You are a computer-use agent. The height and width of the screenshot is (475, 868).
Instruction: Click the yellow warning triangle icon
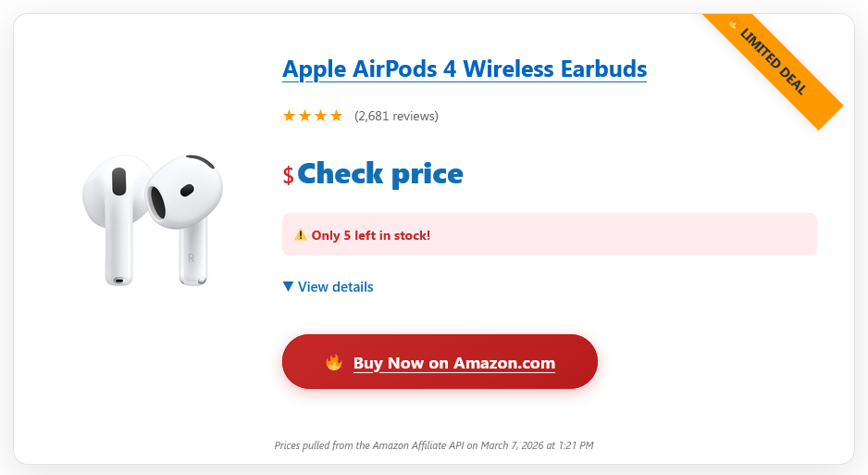[x=300, y=235]
